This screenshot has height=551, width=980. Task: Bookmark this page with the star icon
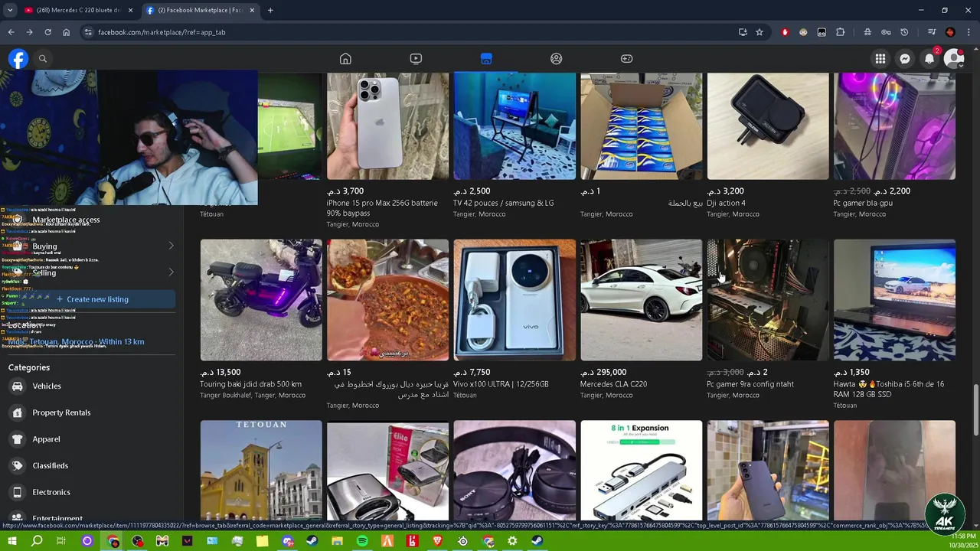click(759, 32)
